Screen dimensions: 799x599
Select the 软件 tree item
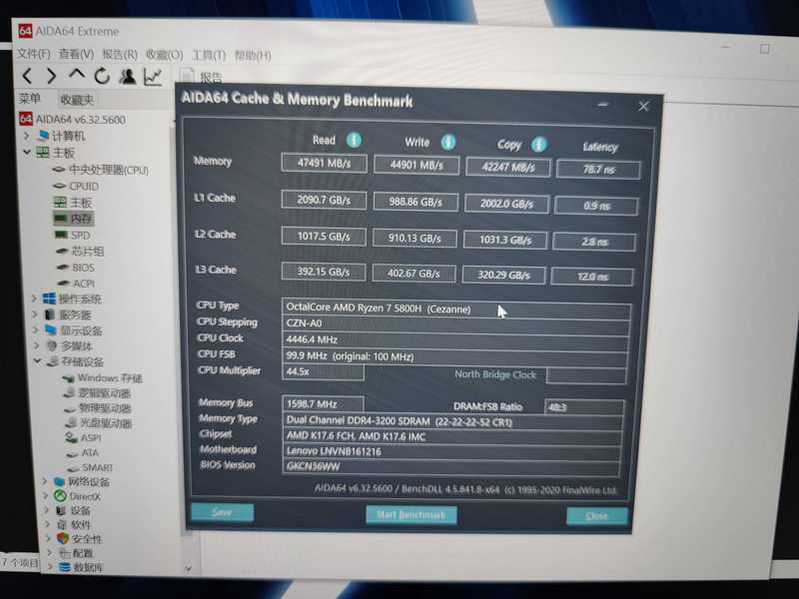pos(80,524)
